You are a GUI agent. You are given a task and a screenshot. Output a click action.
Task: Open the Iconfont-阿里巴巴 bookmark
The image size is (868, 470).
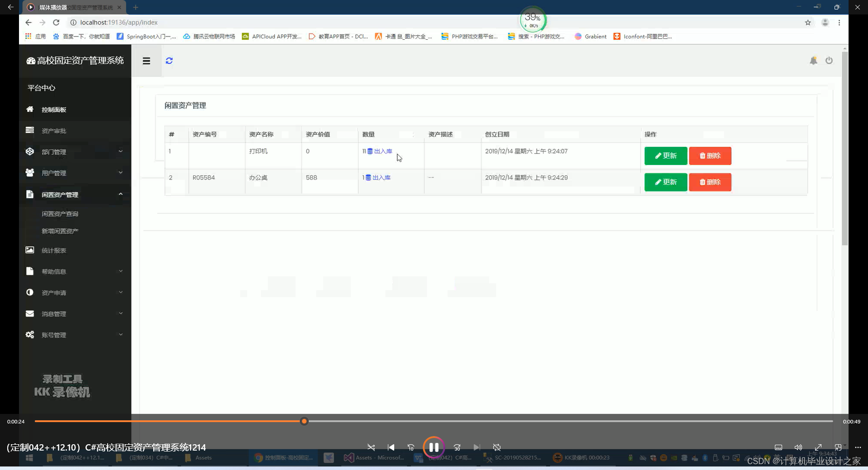coord(642,37)
